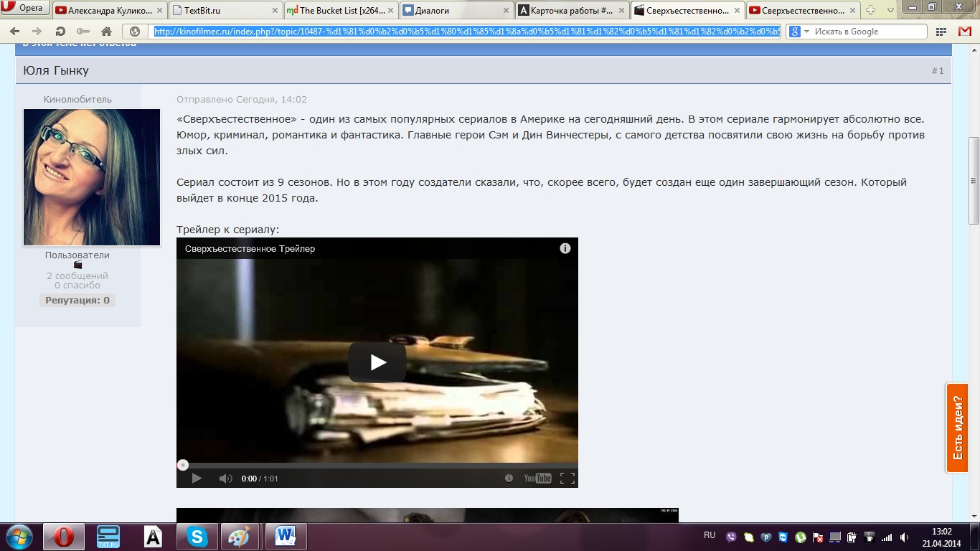Go back to the previous page

(15, 32)
